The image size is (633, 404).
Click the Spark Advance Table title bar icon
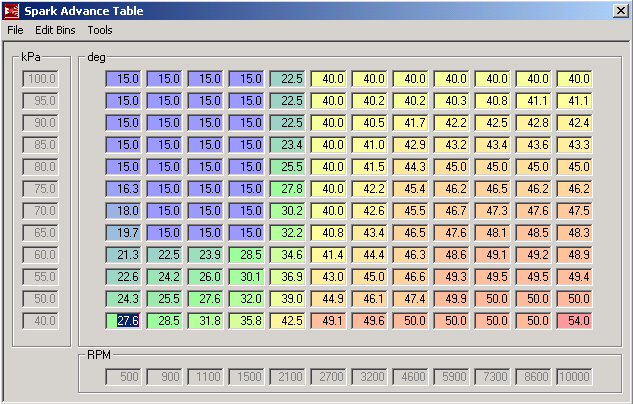pos(11,11)
